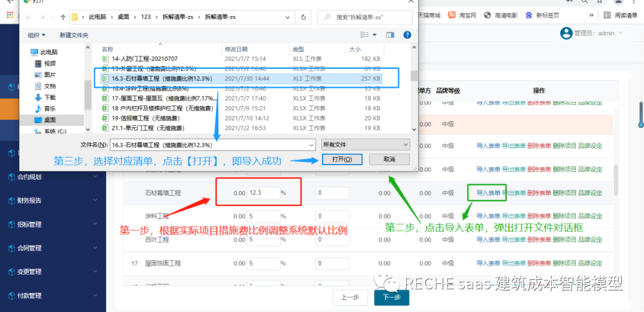Select 桌面 in the navigation pane
The image size is (644, 312).
click(49, 120)
